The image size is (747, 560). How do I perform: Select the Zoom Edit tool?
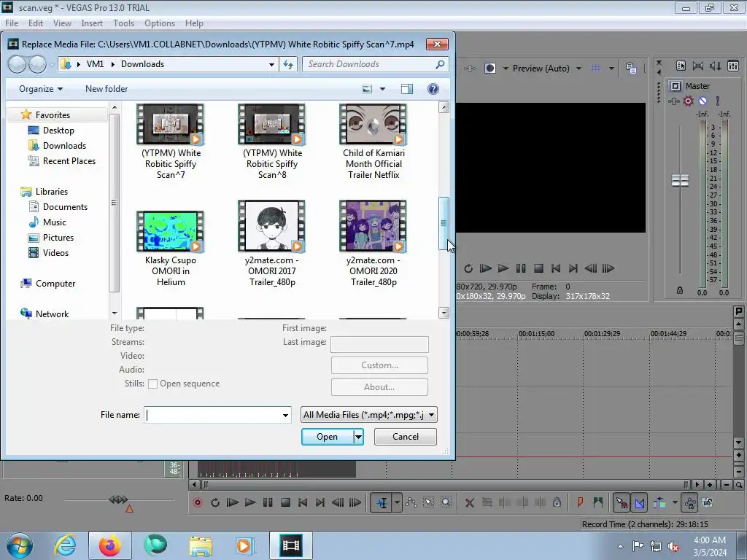pyautogui.click(x=446, y=502)
